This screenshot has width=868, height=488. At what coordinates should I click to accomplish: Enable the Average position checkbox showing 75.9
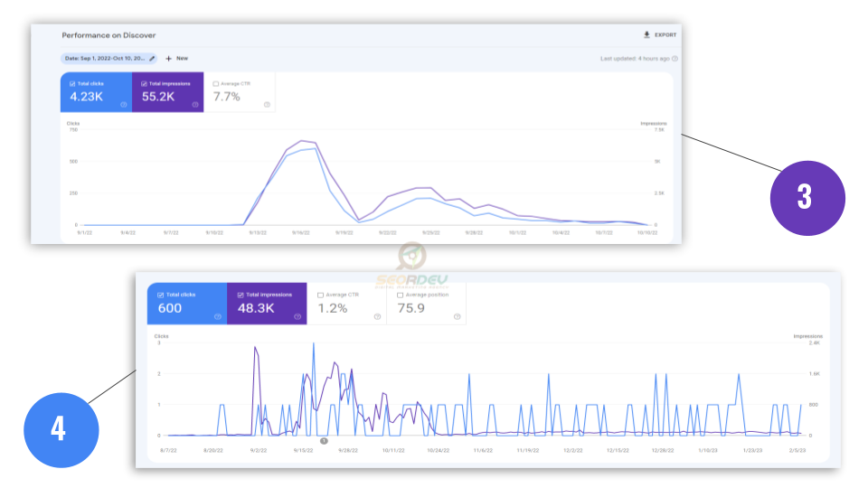click(x=401, y=295)
